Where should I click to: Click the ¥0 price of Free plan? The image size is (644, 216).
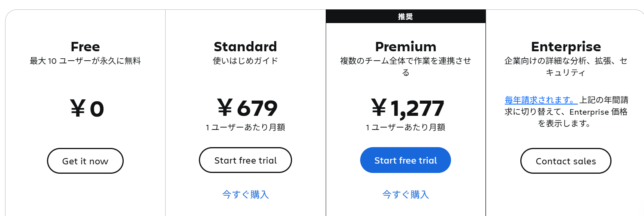(87, 108)
